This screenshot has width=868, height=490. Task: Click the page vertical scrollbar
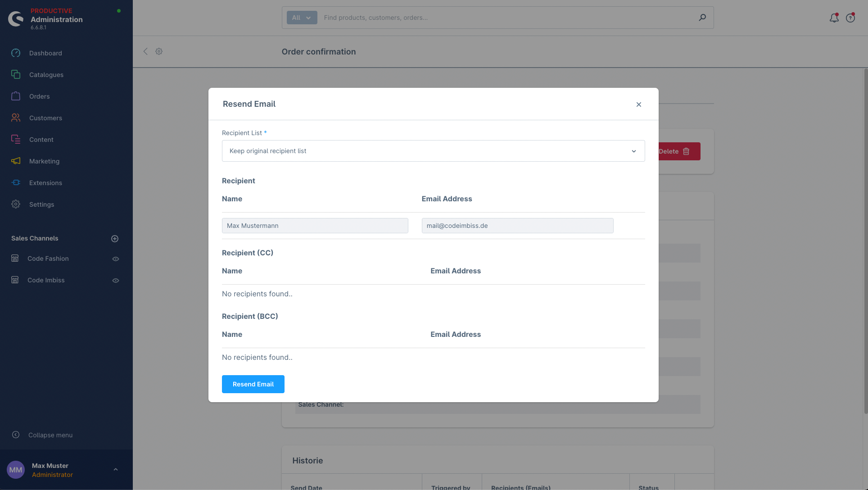[x=865, y=241]
